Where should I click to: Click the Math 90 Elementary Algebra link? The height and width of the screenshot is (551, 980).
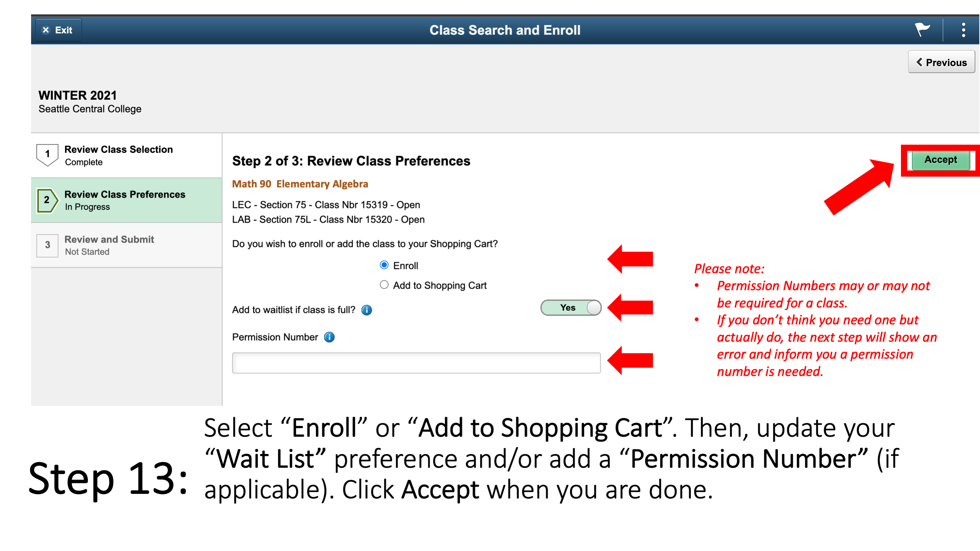(x=301, y=183)
